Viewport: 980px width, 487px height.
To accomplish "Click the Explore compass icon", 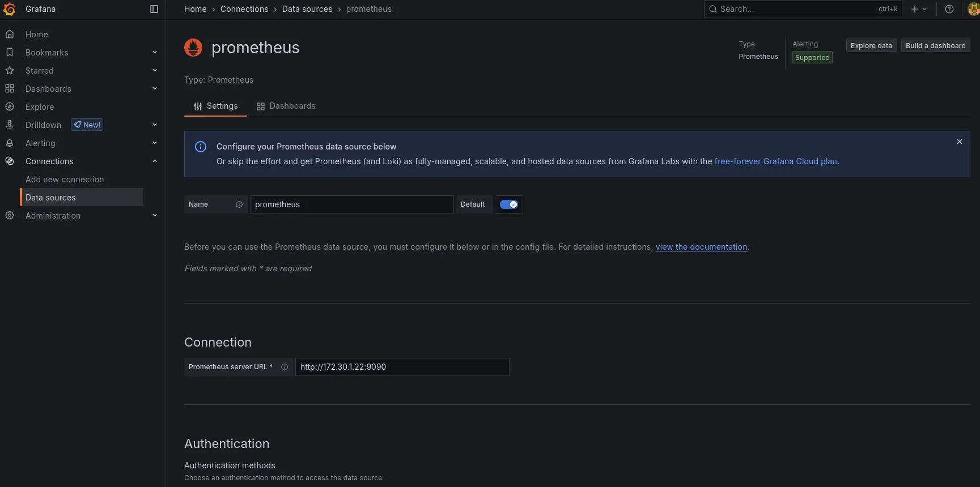I will (x=10, y=107).
